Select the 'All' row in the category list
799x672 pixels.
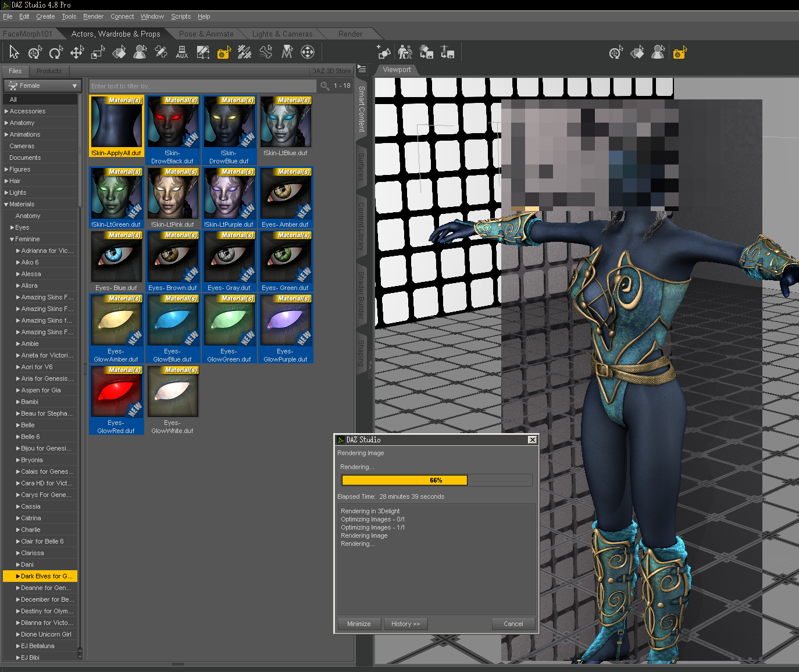point(40,99)
